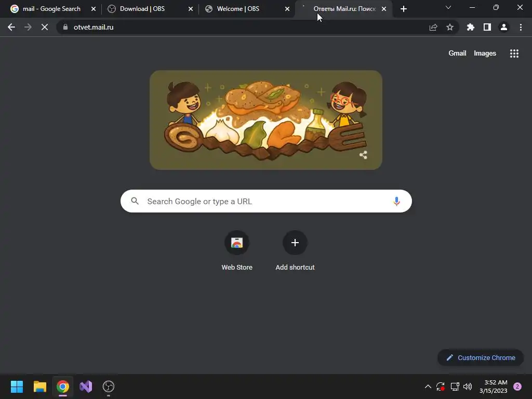Viewport: 532px width, 399px height.
Task: Share the Google Doodle
Action: pyautogui.click(x=363, y=155)
